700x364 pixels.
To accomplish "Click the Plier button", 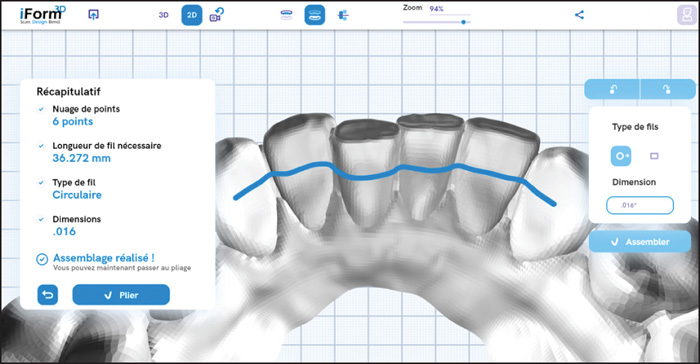I will coord(121,295).
